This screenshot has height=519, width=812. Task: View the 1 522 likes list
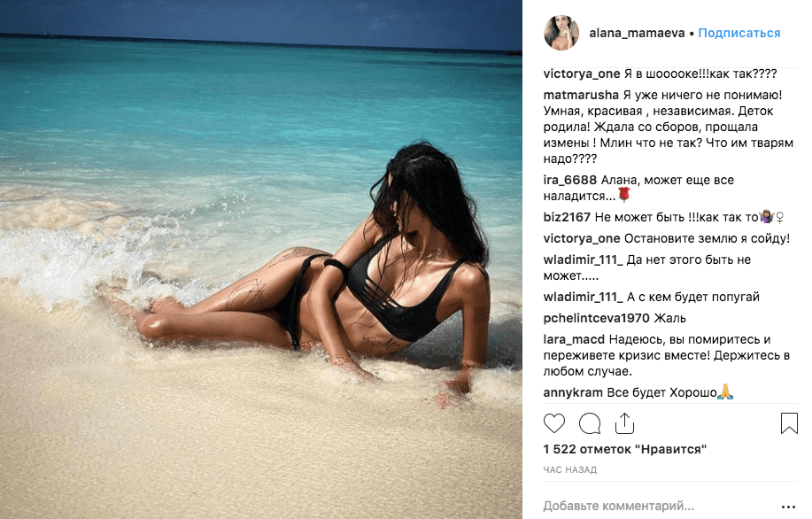pyautogui.click(x=625, y=450)
